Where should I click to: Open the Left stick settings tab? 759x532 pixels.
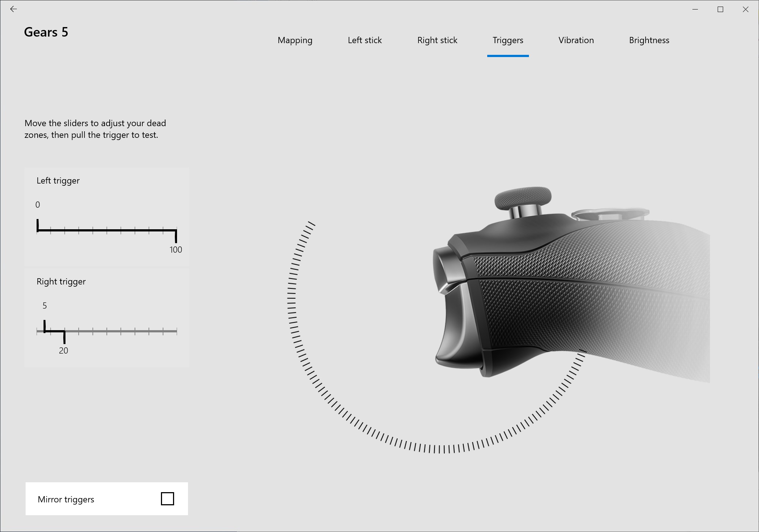click(365, 40)
